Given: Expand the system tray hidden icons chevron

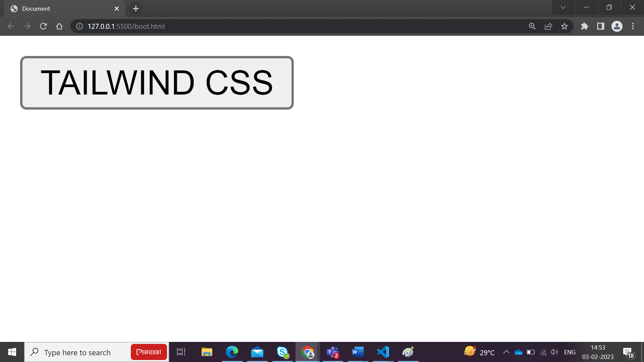Looking at the screenshot, I should (x=505, y=352).
